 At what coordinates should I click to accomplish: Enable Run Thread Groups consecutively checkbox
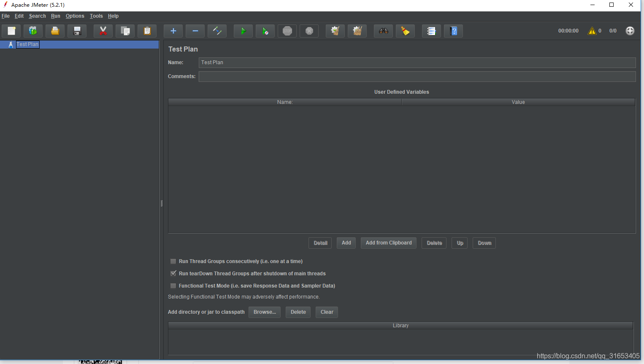click(x=173, y=261)
